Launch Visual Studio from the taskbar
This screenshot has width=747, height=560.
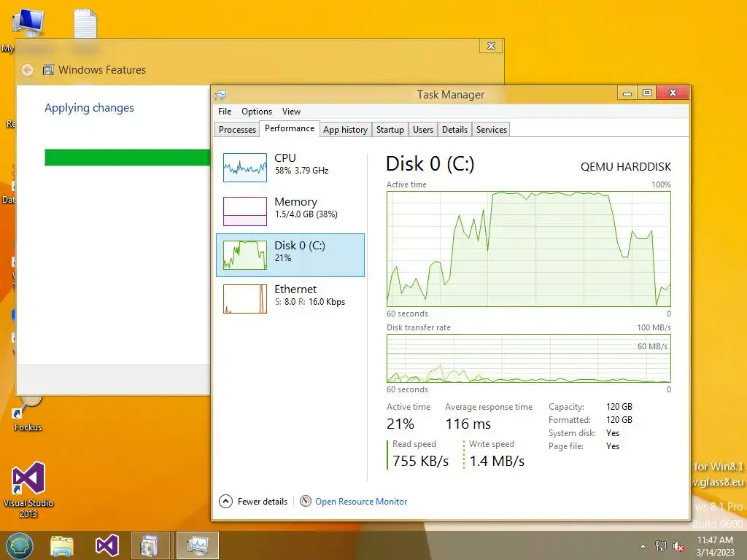pos(107,545)
